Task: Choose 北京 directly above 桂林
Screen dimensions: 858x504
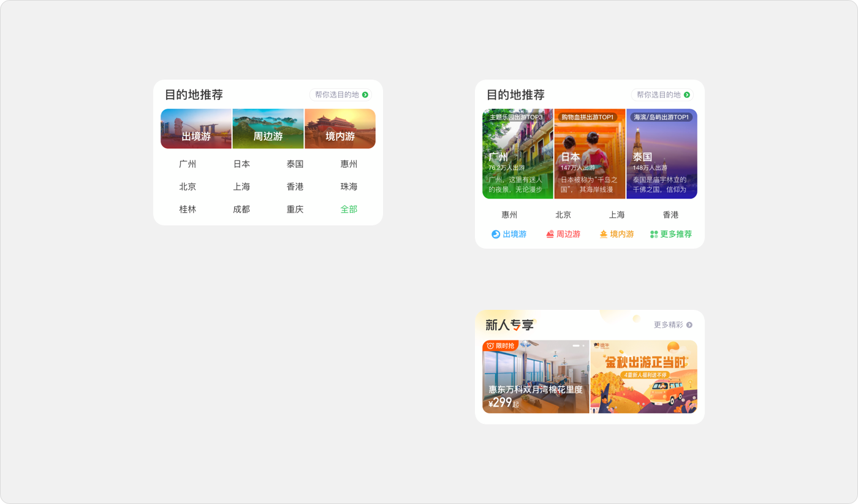Action: point(188,187)
